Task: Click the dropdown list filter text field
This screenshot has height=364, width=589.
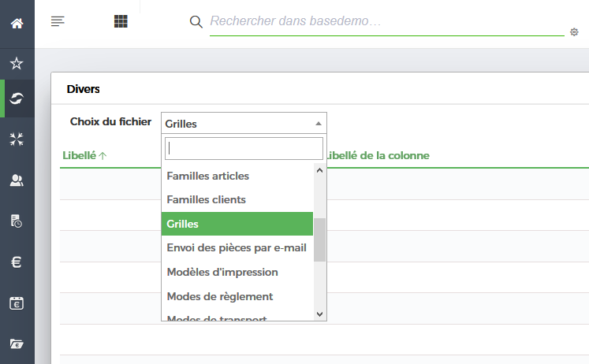Action: pos(244,149)
